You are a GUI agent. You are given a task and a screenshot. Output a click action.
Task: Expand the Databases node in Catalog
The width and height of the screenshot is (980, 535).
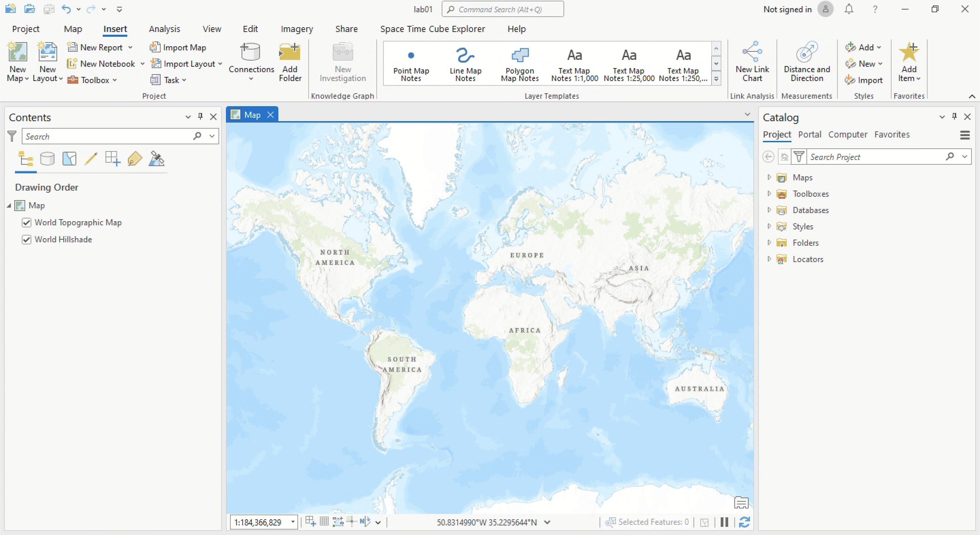coord(769,210)
